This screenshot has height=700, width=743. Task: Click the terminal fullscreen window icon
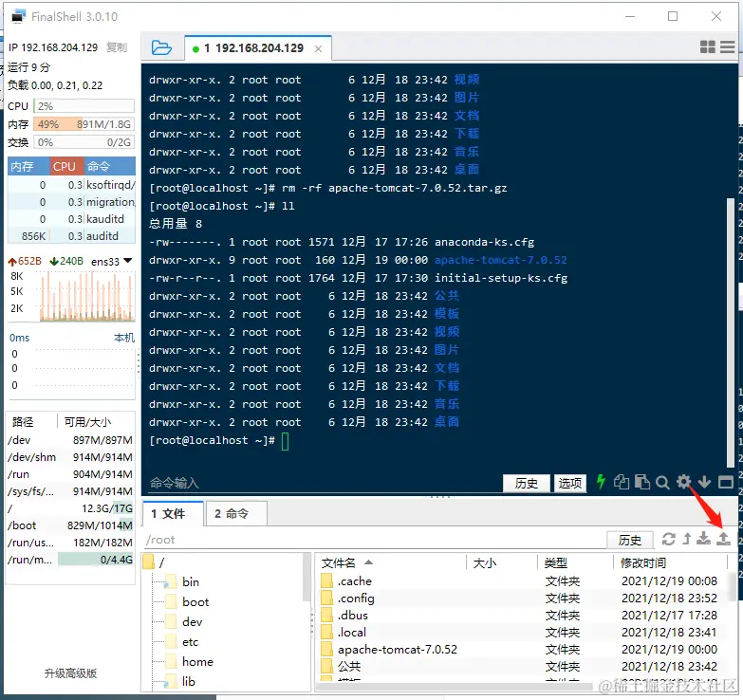tap(726, 482)
